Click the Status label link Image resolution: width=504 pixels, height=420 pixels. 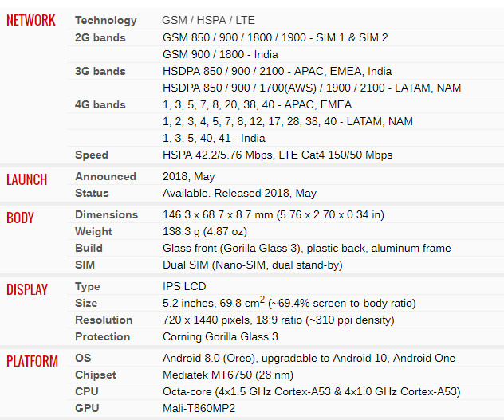(92, 193)
